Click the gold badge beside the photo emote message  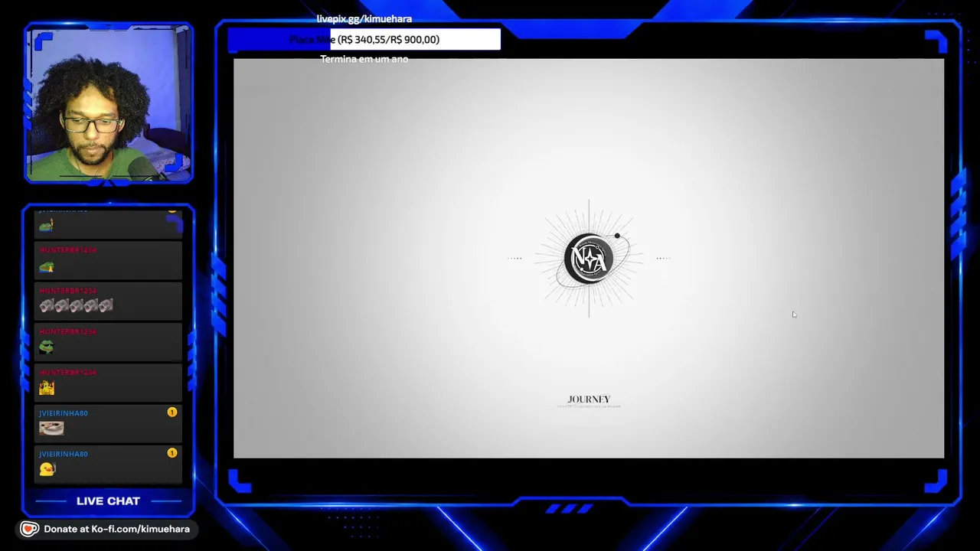coord(172,412)
